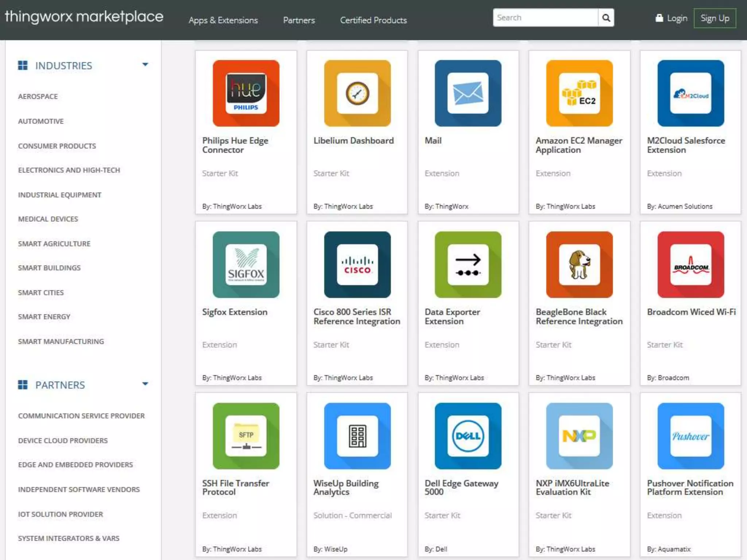Select Device Cloud Providers partner filter
The width and height of the screenshot is (747, 560).
[x=63, y=440]
